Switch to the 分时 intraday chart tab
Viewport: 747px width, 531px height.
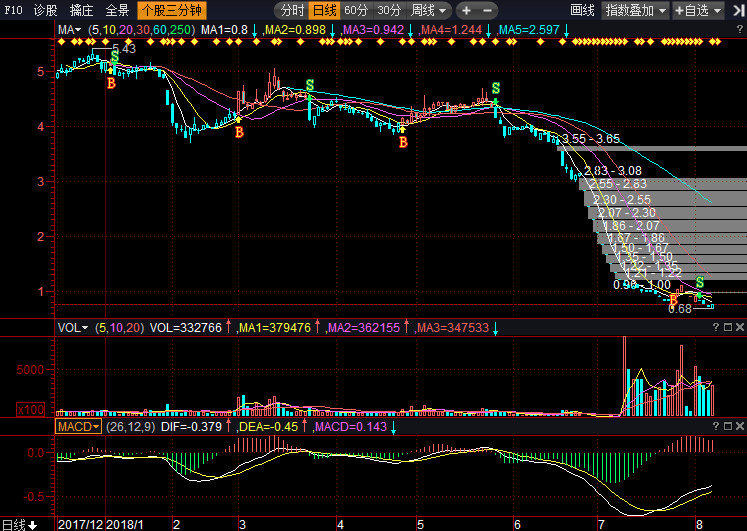tap(292, 10)
